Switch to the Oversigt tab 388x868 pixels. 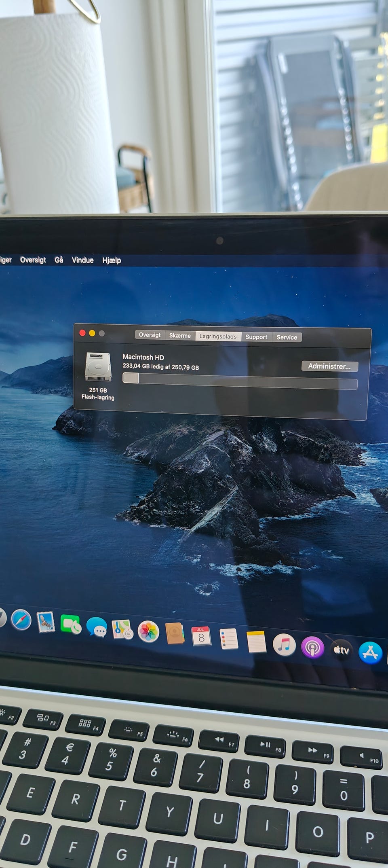[x=150, y=335]
